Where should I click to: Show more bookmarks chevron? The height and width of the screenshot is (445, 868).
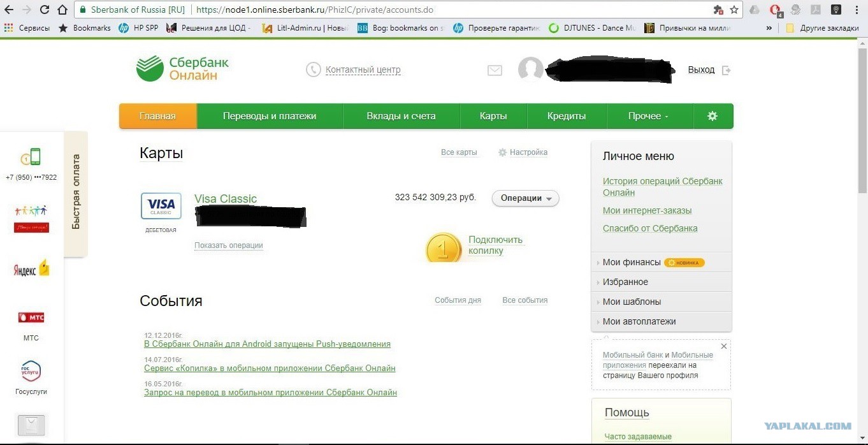(769, 28)
